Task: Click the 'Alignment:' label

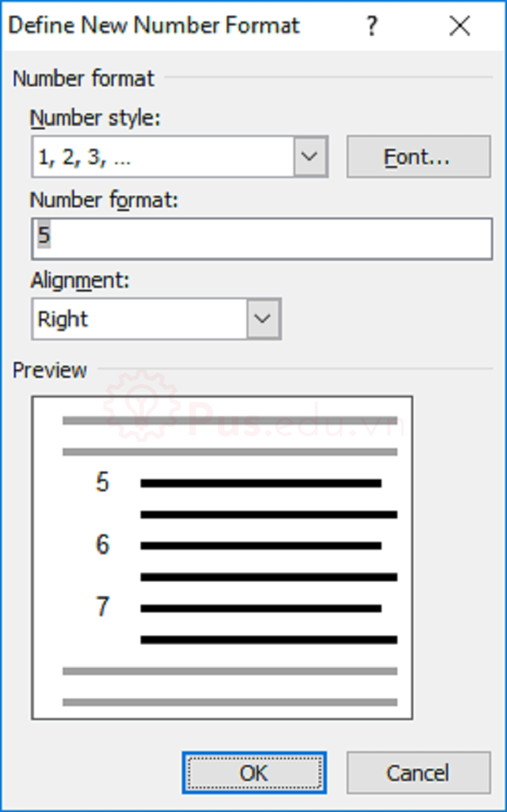Action: tap(80, 281)
